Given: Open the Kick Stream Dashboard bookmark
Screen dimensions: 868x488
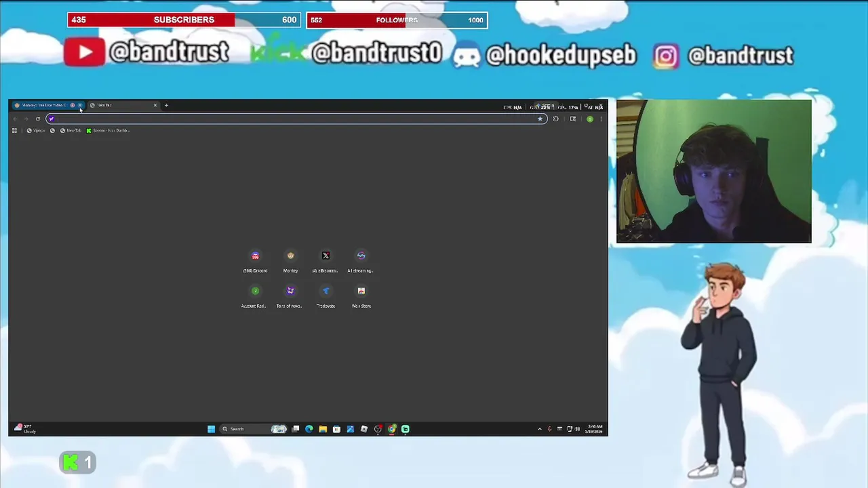Looking at the screenshot, I should [x=108, y=130].
